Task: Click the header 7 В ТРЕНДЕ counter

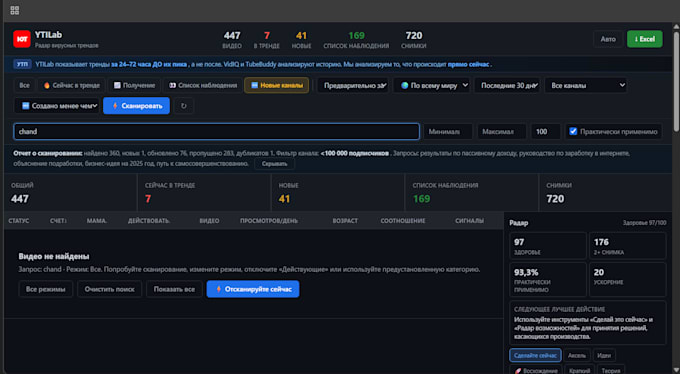Action: tap(267, 39)
